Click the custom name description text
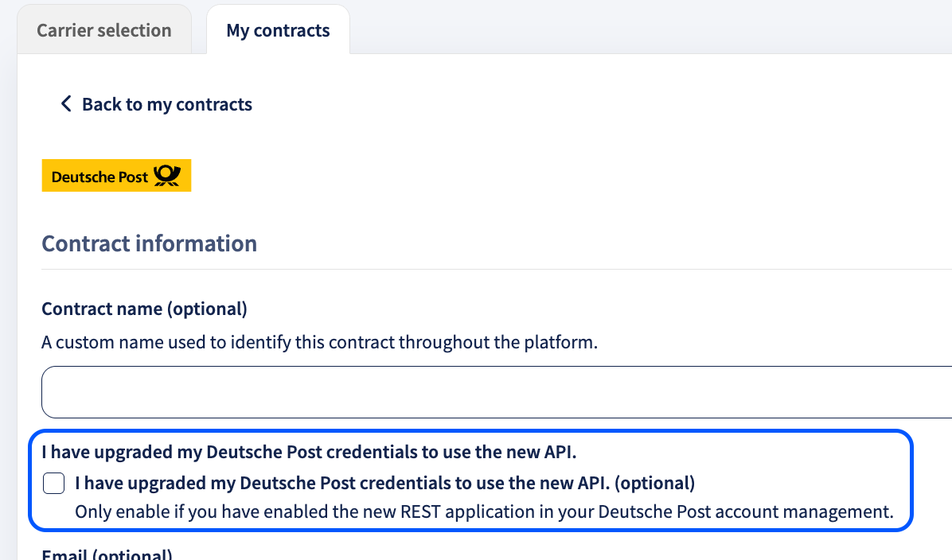 click(320, 342)
